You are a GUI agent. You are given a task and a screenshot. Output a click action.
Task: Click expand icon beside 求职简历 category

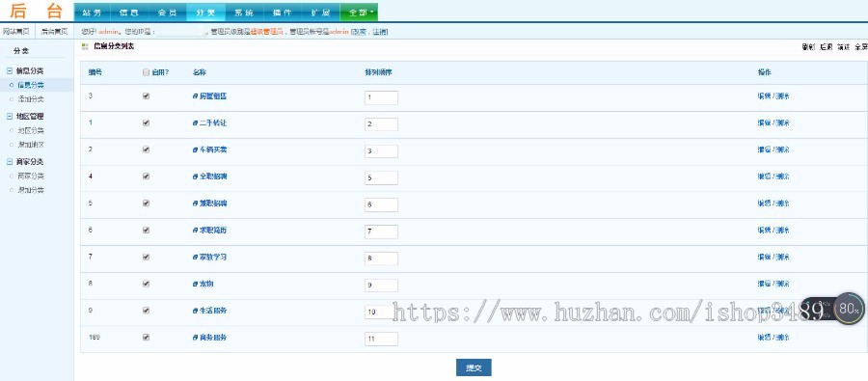pos(195,231)
